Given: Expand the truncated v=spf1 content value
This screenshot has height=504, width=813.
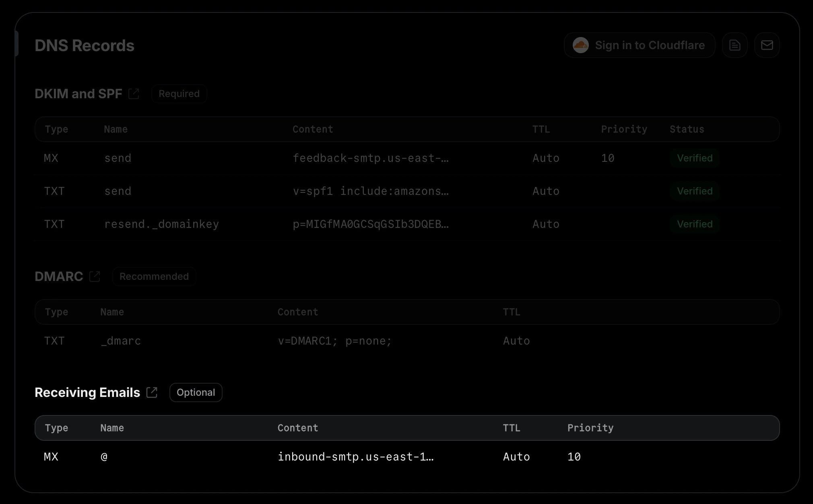Looking at the screenshot, I should point(371,191).
